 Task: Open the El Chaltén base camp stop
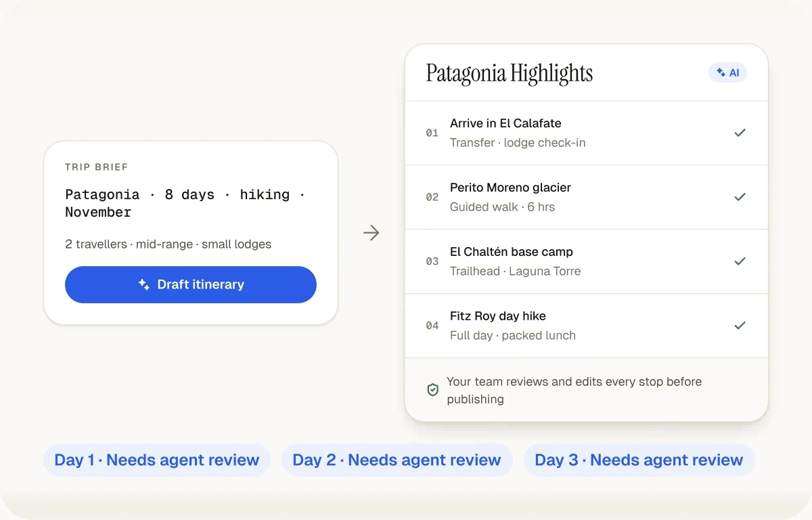click(586, 261)
